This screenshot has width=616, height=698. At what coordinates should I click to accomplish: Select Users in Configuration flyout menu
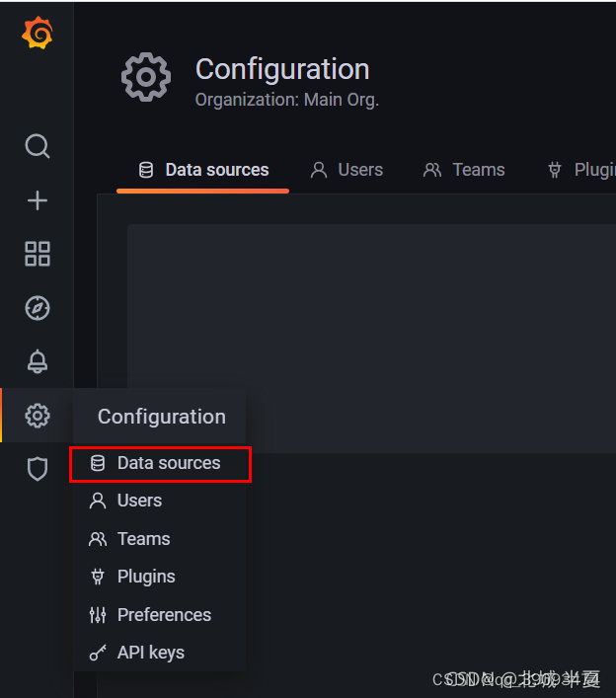138,501
